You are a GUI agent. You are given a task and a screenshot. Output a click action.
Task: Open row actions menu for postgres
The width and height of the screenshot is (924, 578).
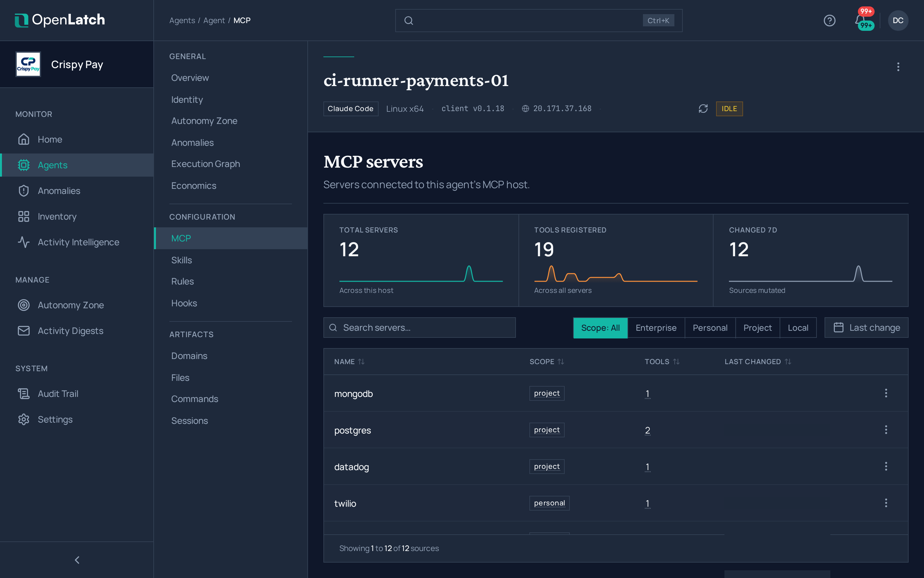886,430
